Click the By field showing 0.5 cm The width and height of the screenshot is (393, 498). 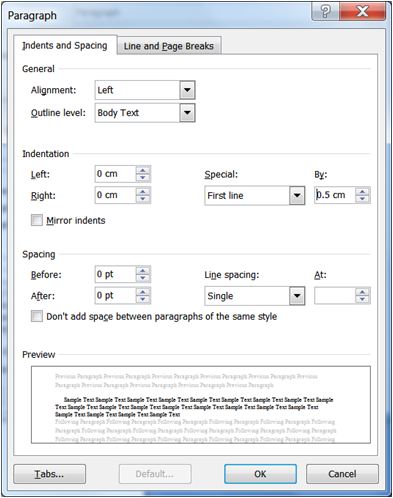coord(335,195)
